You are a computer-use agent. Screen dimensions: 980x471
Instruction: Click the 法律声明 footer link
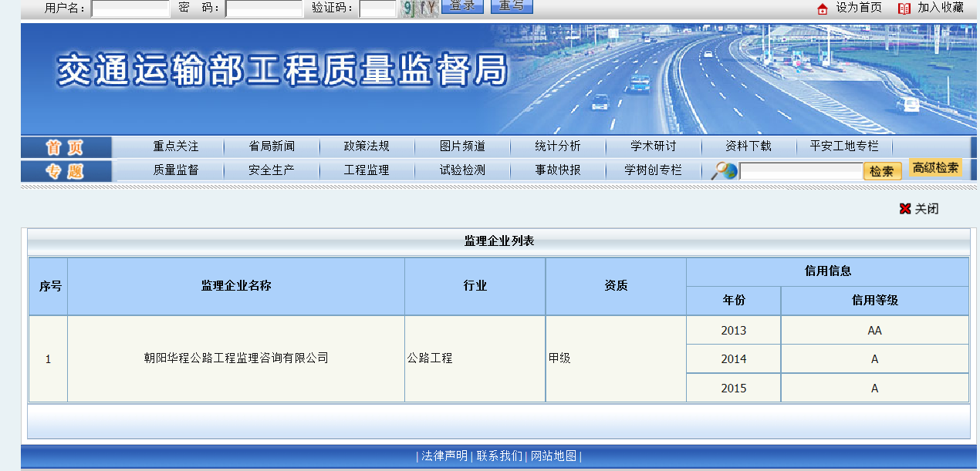click(x=444, y=456)
